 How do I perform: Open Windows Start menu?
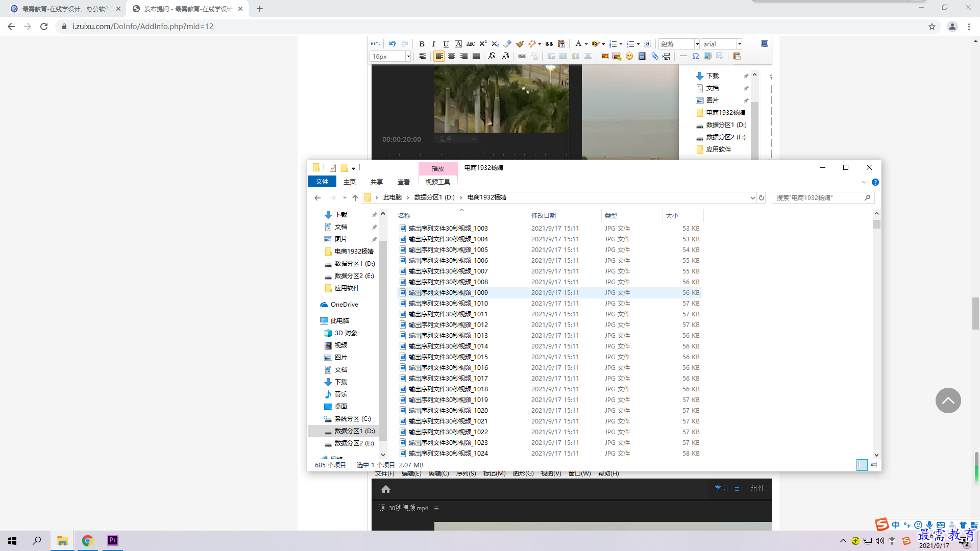[x=12, y=540]
